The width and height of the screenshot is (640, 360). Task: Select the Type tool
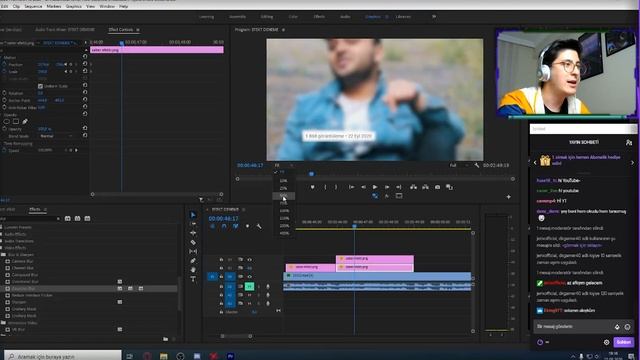pyautogui.click(x=193, y=279)
